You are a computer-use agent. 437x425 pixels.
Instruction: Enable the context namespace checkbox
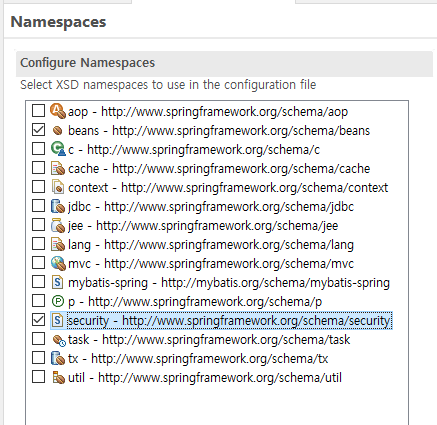coord(38,187)
